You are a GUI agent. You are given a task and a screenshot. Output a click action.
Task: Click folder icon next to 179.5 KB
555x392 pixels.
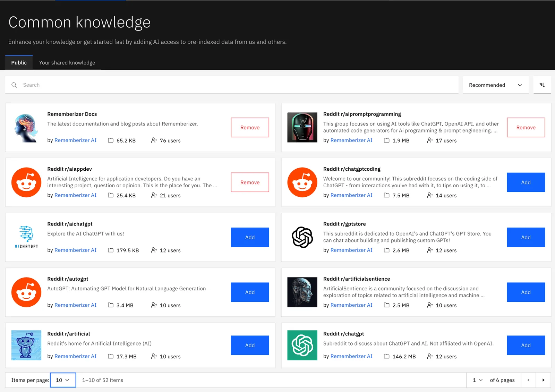coord(111,250)
